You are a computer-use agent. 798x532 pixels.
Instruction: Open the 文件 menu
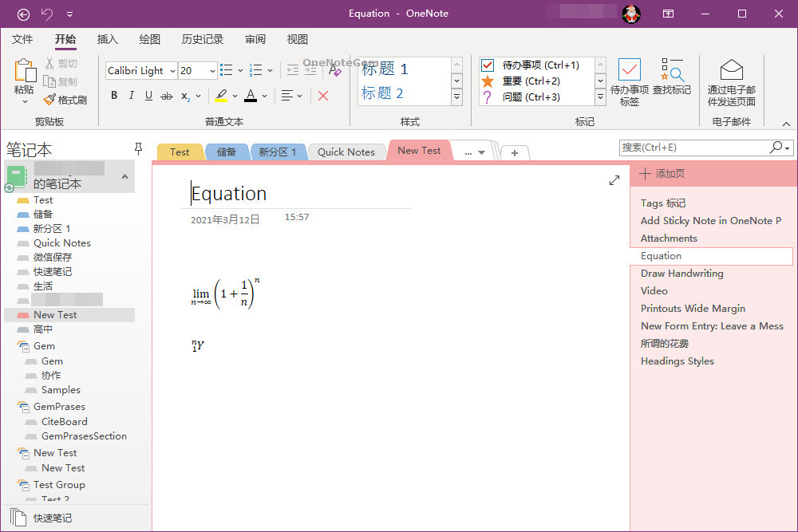pos(22,39)
